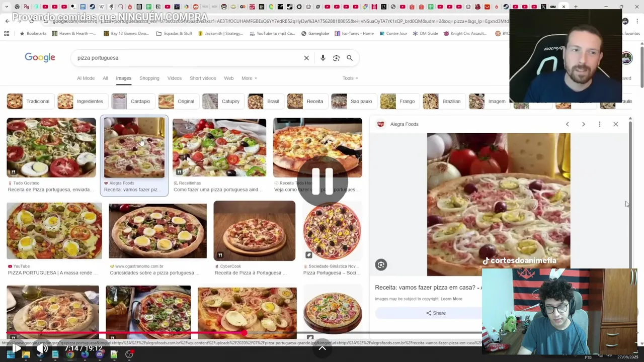This screenshot has height=362, width=644.
Task: Expand the Tools dropdown
Action: 350,78
